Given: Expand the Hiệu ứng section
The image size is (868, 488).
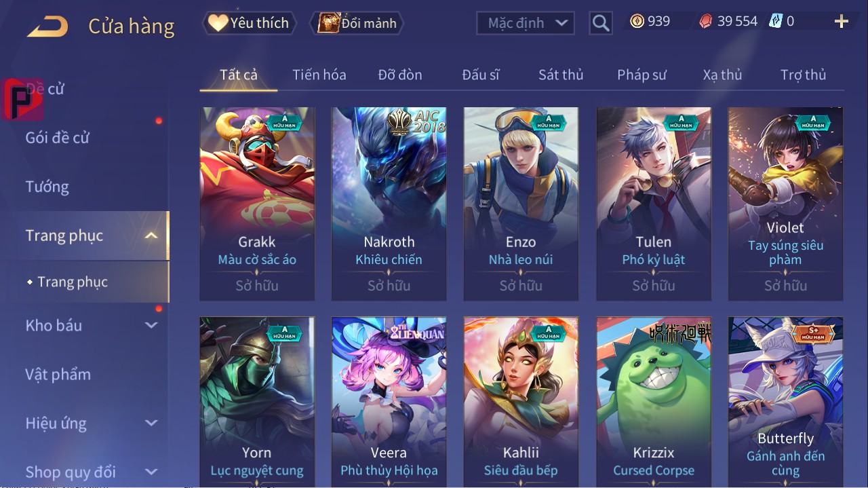Looking at the screenshot, I should coord(151,423).
